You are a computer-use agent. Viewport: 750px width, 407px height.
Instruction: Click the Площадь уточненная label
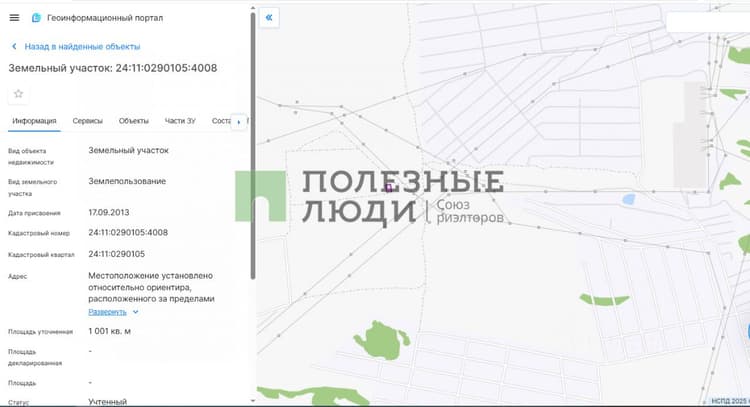(x=40, y=332)
